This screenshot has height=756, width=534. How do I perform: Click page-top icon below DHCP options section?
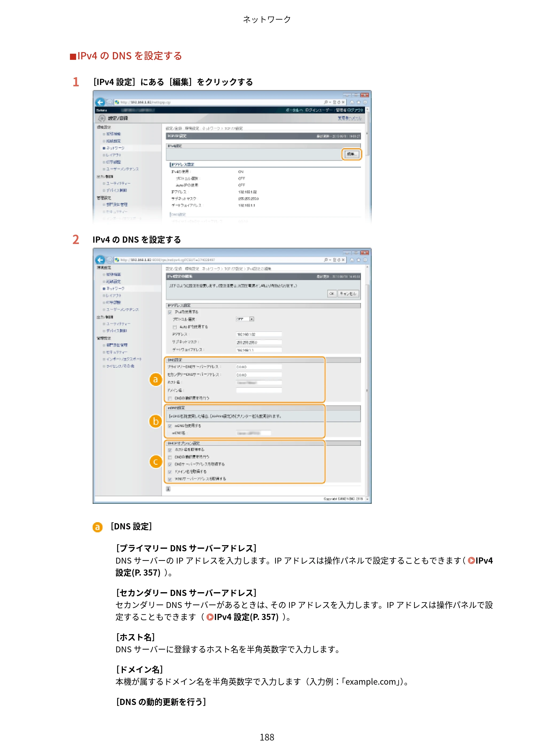[x=168, y=489]
